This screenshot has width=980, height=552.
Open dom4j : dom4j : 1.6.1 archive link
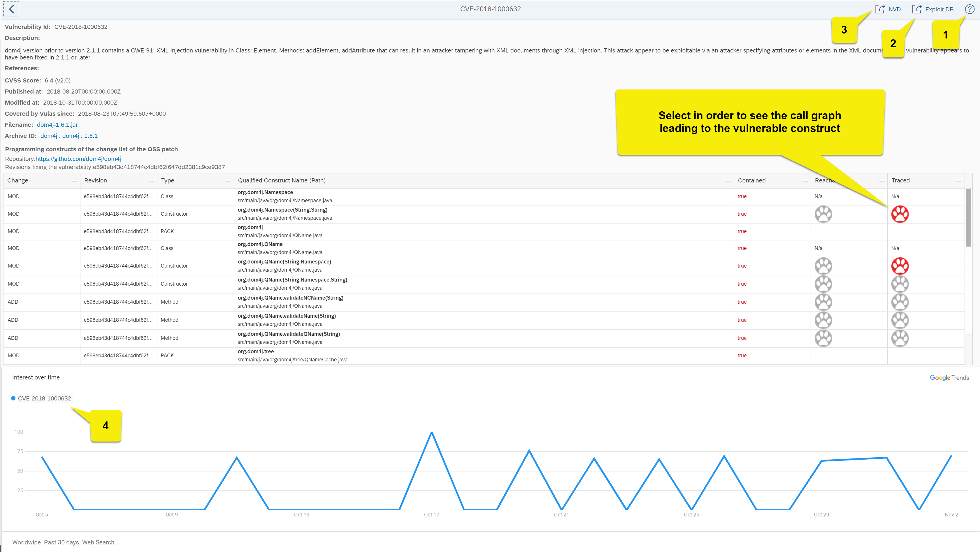[69, 136]
